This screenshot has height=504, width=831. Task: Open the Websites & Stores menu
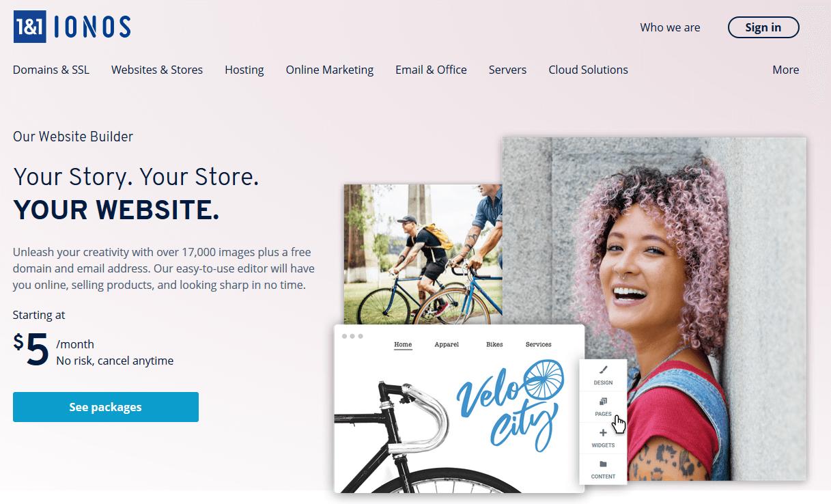pyautogui.click(x=157, y=70)
